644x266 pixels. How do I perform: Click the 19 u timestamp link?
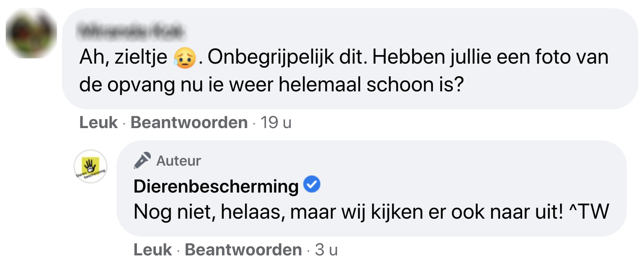point(277,122)
